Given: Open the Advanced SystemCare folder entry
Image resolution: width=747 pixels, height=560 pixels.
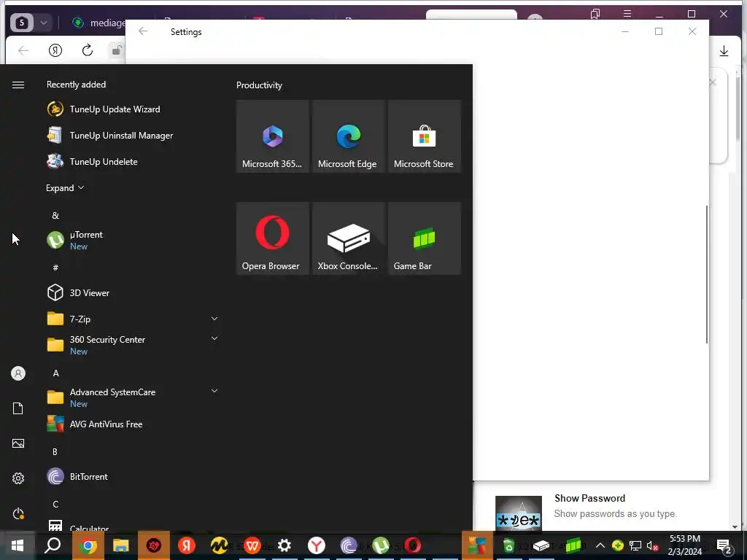Looking at the screenshot, I should [112, 397].
